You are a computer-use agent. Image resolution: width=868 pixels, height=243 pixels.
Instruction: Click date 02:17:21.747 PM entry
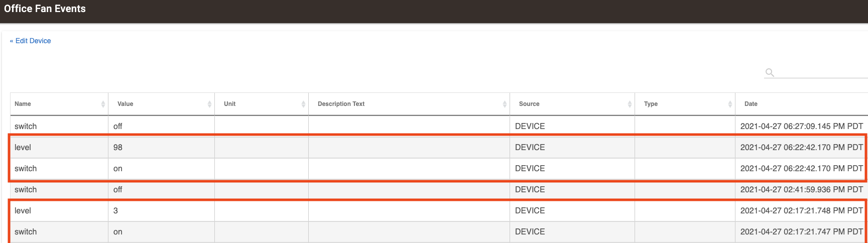coord(802,231)
